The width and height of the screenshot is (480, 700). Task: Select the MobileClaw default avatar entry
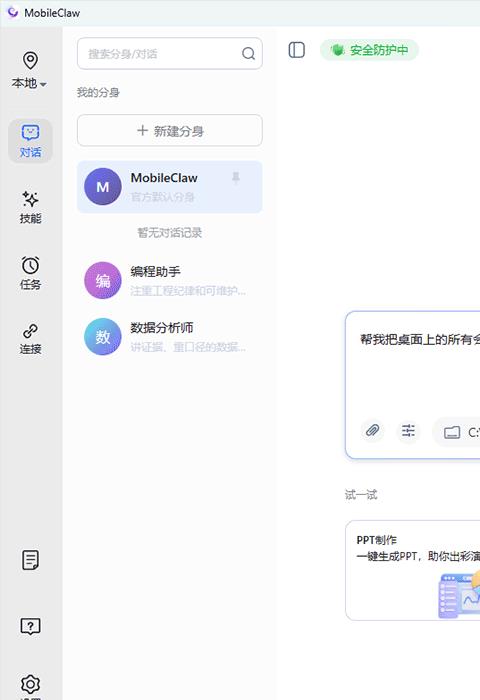coord(170,187)
